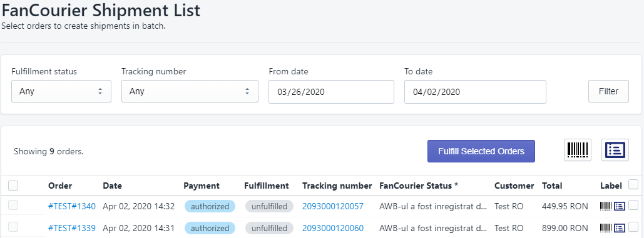Open the Tracking number filter dropdown
Screen dimensions: 644x238
click(x=190, y=91)
